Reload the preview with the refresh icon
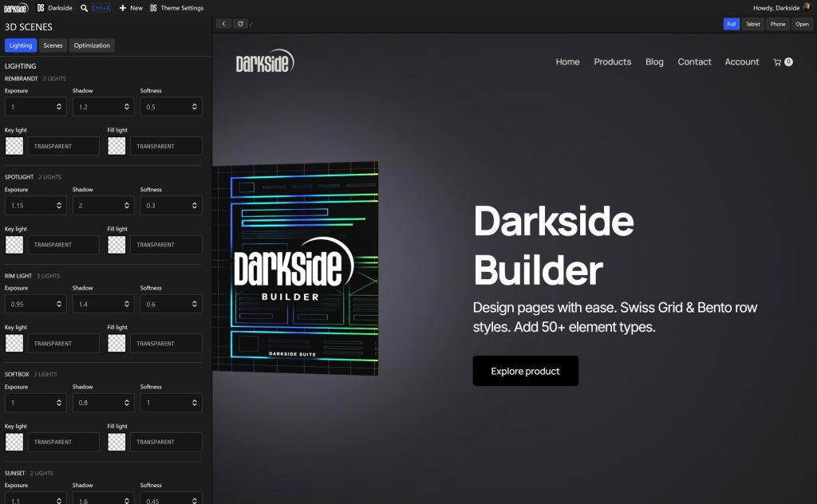This screenshot has height=504, width=817. (240, 24)
